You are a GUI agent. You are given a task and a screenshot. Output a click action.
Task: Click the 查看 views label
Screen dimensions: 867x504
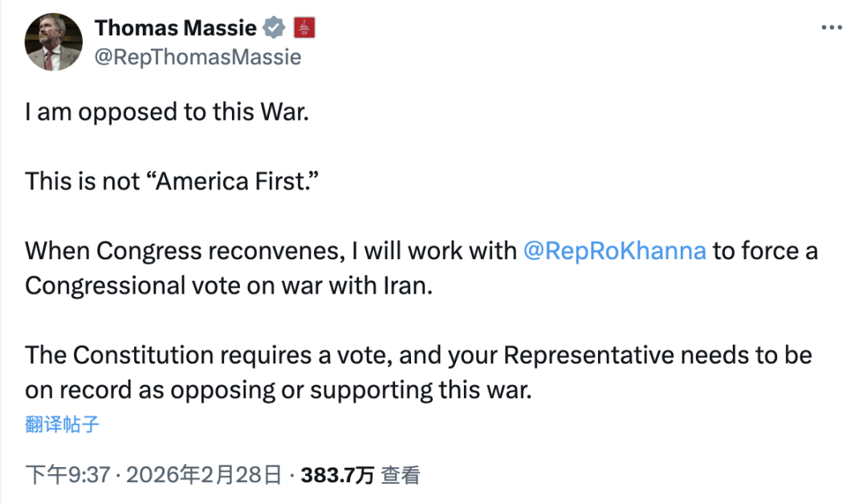point(400,475)
